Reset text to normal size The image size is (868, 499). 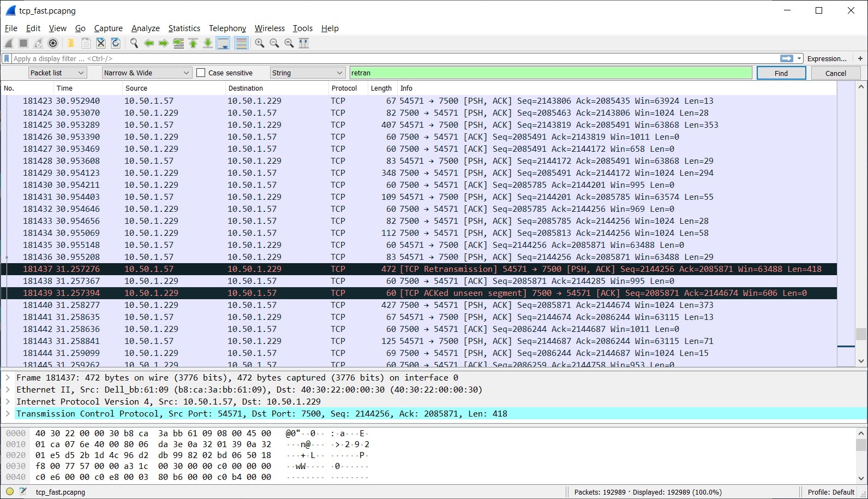click(x=289, y=43)
